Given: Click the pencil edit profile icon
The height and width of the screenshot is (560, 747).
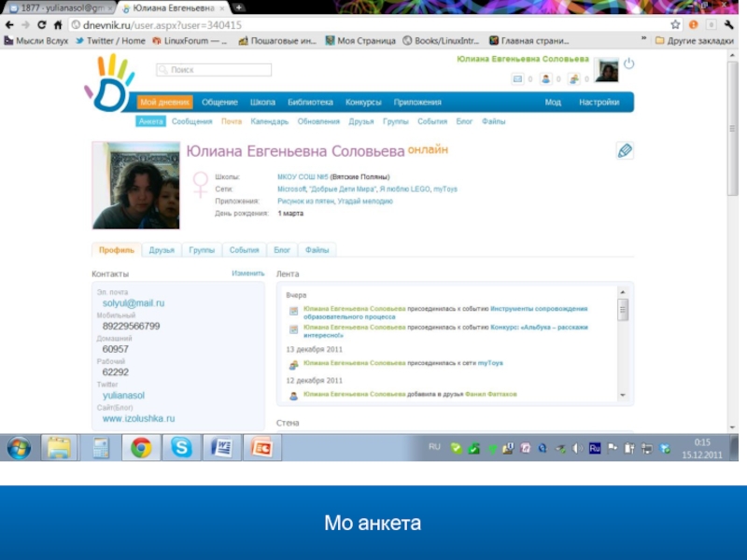Looking at the screenshot, I should point(625,150).
